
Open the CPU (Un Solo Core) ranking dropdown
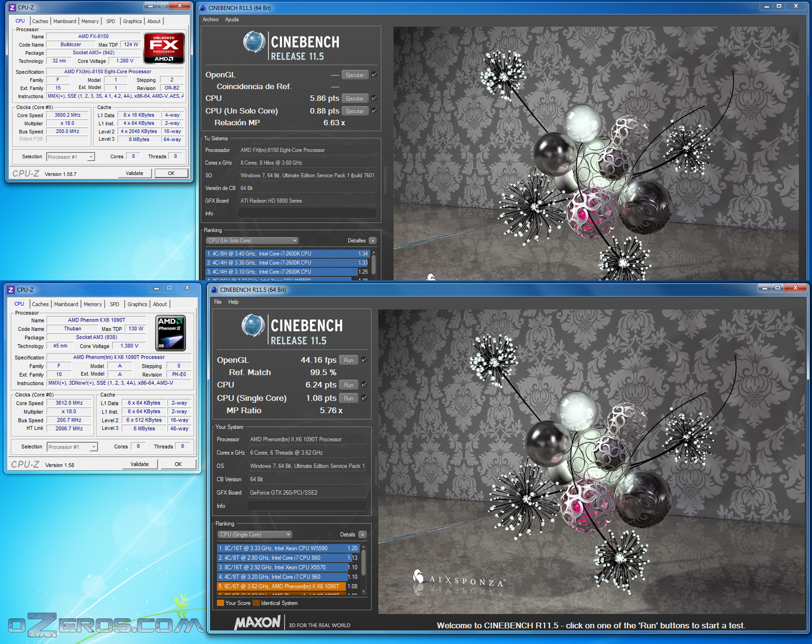coord(252,241)
